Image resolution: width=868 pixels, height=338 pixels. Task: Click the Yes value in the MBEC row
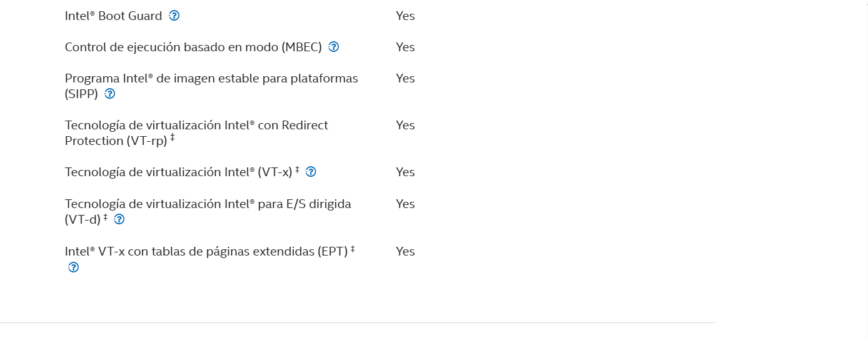[x=405, y=47]
